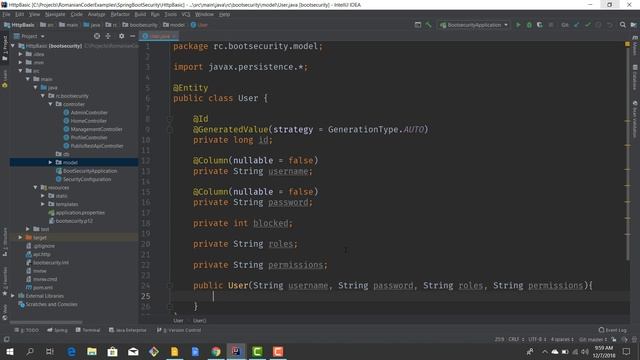
Task: Change CRLF line separator in status bar
Action: click(516, 339)
